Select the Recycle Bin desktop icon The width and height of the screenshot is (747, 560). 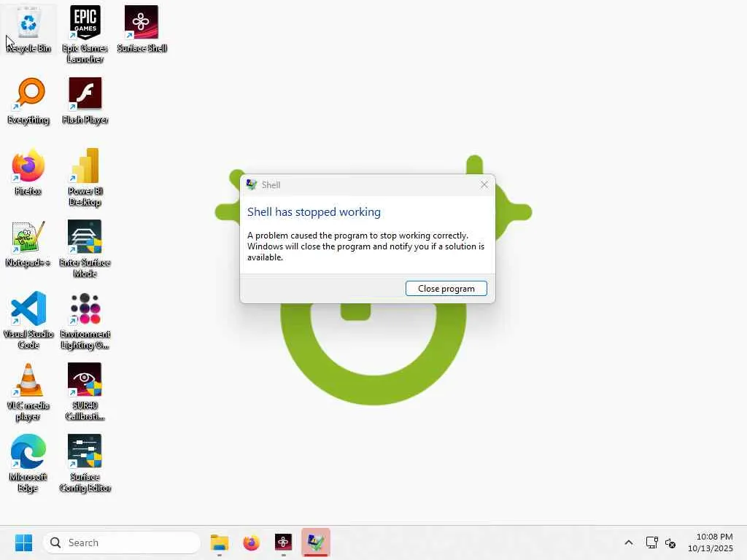pos(28,29)
